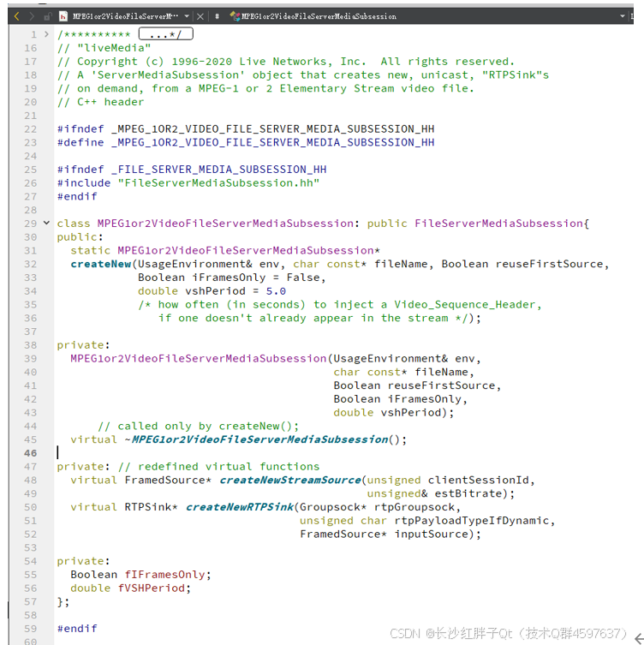Image resolution: width=644 pixels, height=645 pixels.
Task: Click the createNewRTPSink function name
Action: coord(240,507)
